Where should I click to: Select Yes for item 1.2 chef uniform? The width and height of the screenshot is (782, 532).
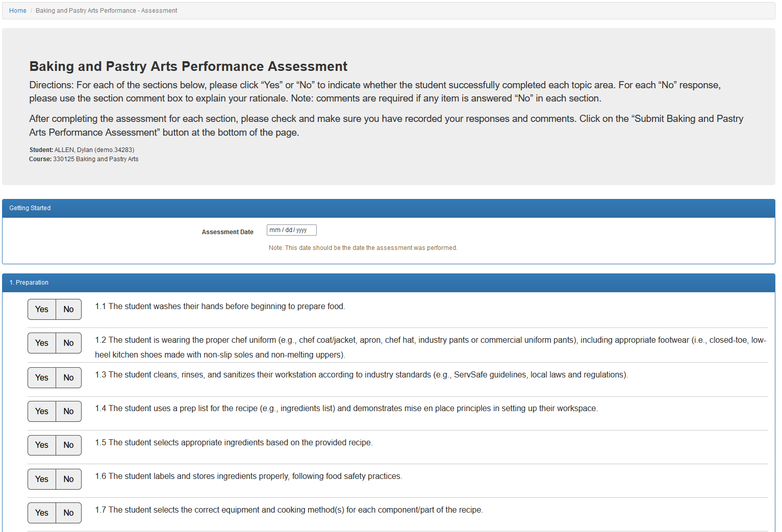(x=42, y=343)
